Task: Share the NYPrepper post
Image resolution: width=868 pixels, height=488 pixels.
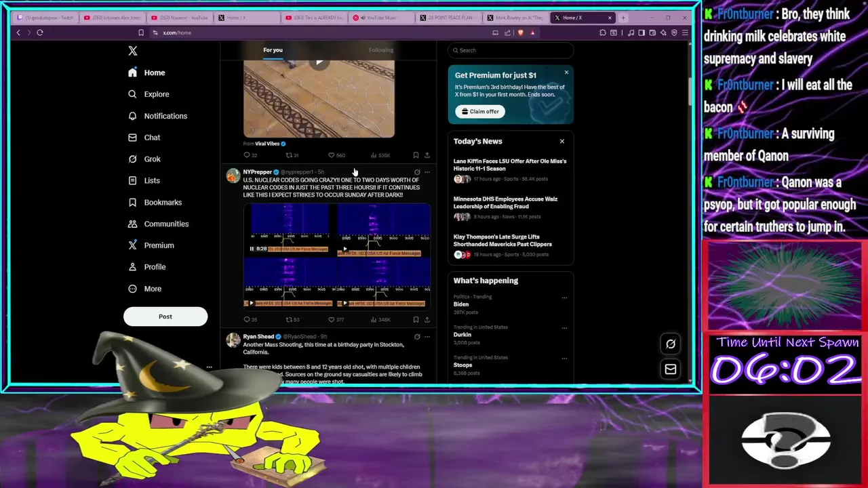Action: pyautogui.click(x=427, y=319)
